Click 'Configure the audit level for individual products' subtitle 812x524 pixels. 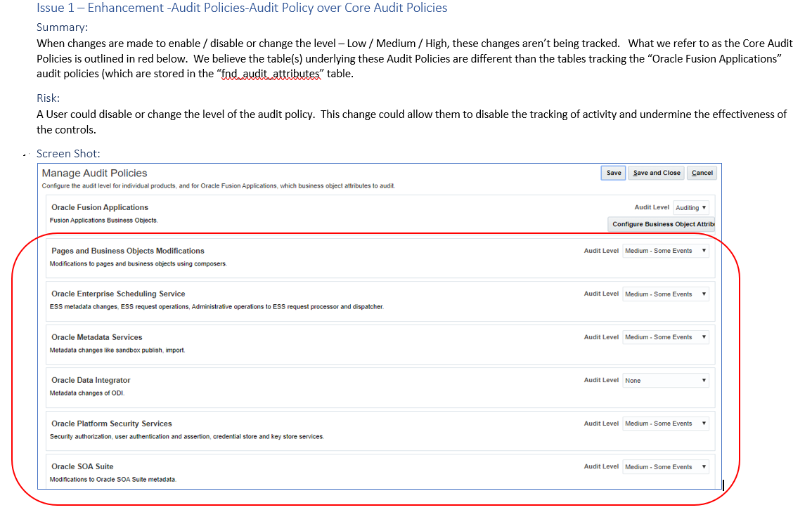tap(218, 185)
